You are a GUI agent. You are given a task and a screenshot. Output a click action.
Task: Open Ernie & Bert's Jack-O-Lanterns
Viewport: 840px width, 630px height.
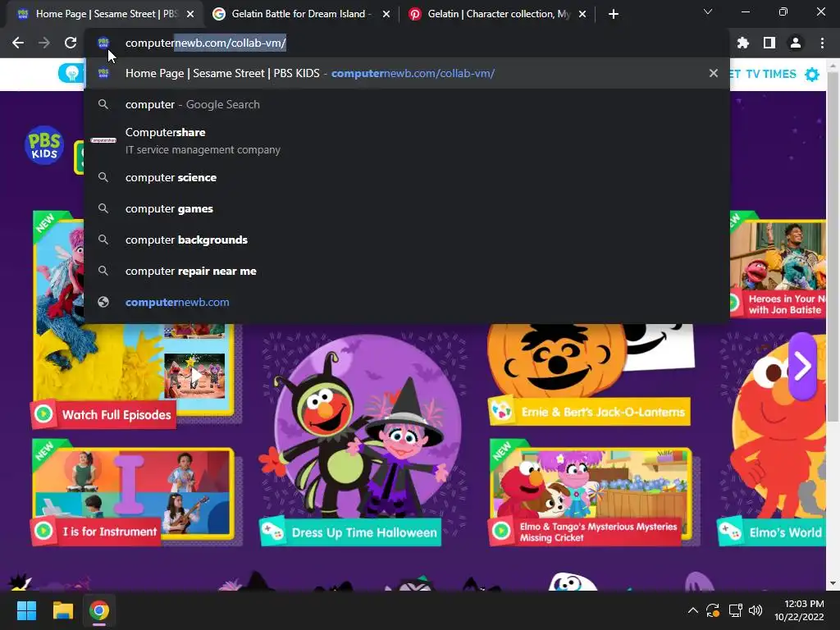(589, 412)
